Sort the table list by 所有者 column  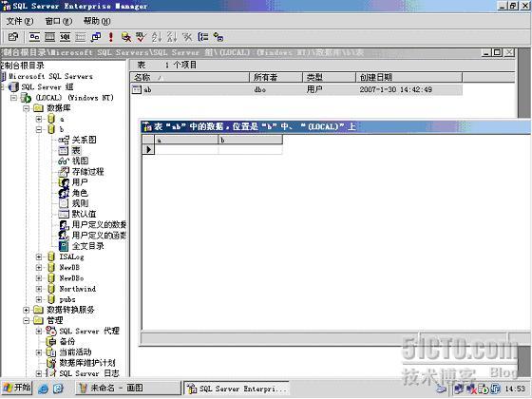[x=276, y=77]
